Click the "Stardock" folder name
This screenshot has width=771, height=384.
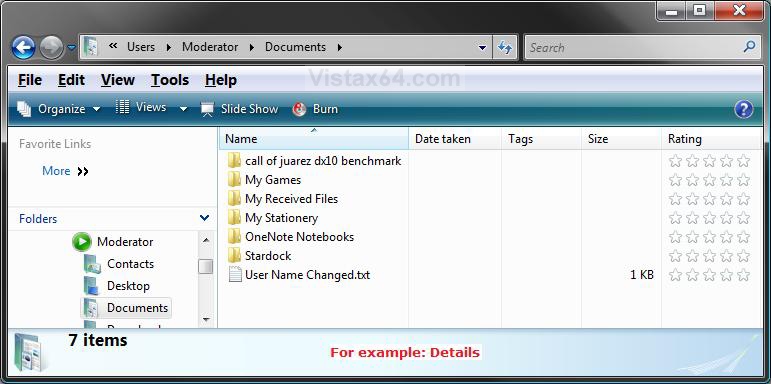(268, 256)
